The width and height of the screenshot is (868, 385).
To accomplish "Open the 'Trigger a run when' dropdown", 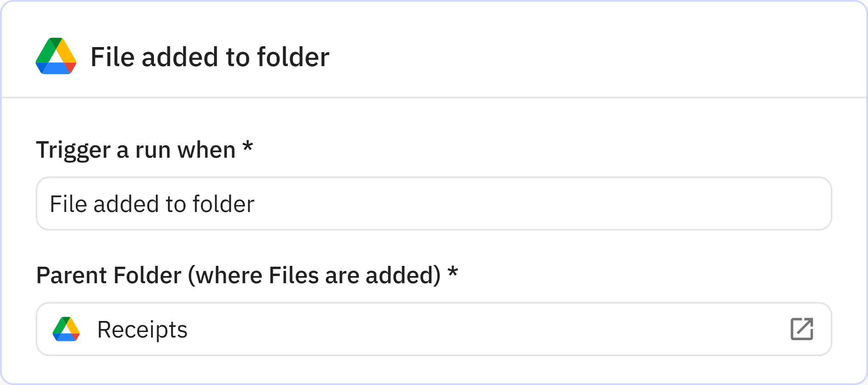I will 433,204.
